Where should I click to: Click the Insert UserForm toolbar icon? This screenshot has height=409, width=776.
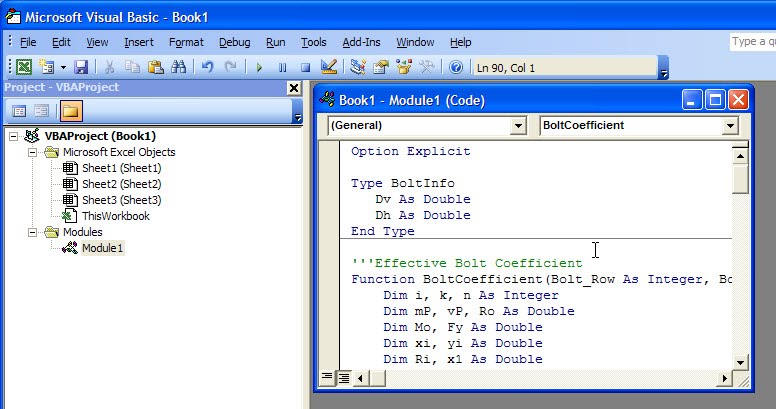(x=47, y=67)
